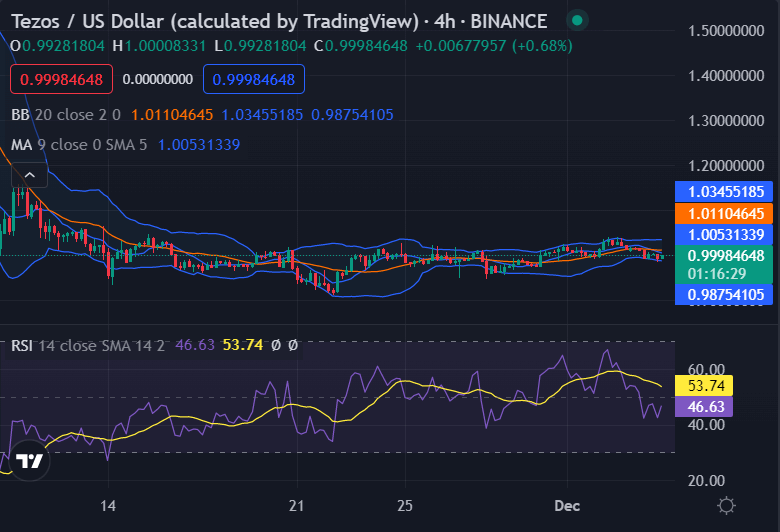780x532 pixels.
Task: Click the Dec label on time axis
Action: tap(567, 506)
